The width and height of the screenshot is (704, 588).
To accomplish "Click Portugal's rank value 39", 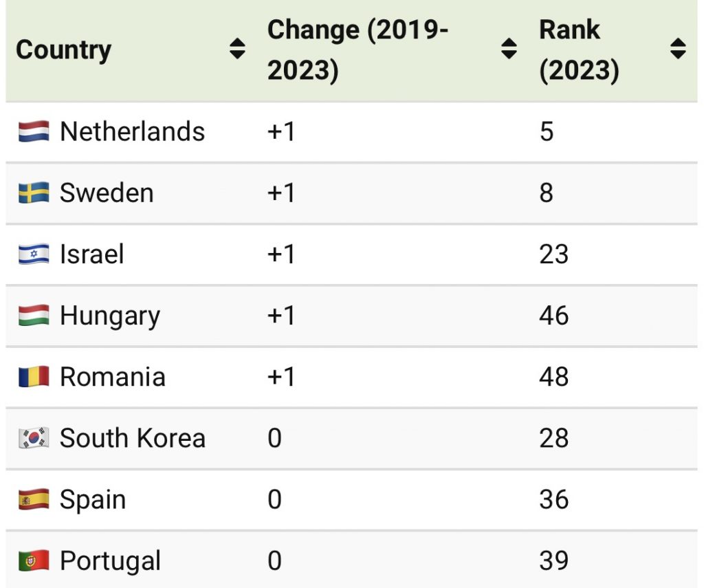I will [553, 560].
